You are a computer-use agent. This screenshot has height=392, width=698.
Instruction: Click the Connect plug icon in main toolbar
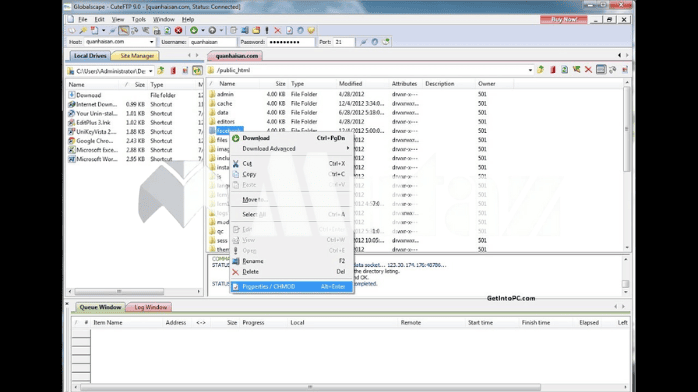click(x=113, y=31)
